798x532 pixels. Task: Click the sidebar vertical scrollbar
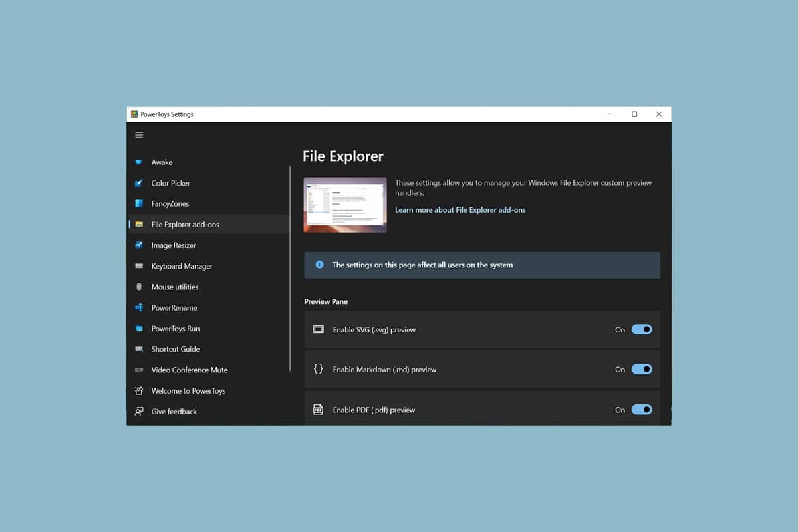click(291, 266)
